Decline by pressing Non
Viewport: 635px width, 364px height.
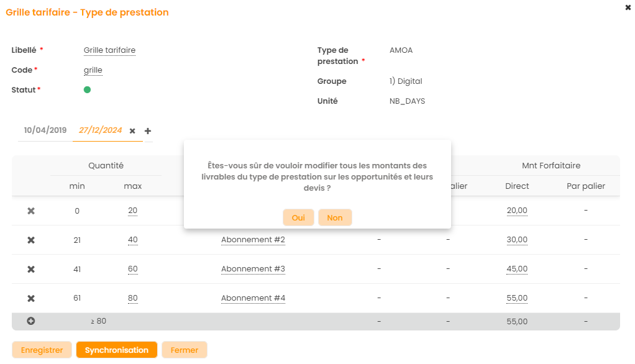point(335,218)
